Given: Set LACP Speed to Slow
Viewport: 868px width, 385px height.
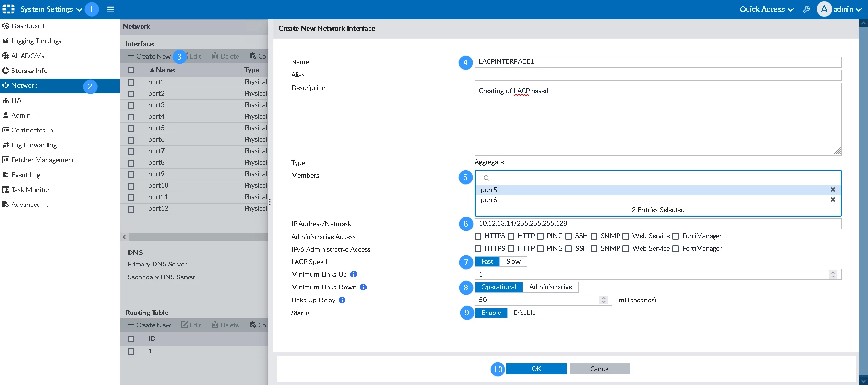Looking at the screenshot, I should pyautogui.click(x=513, y=262).
